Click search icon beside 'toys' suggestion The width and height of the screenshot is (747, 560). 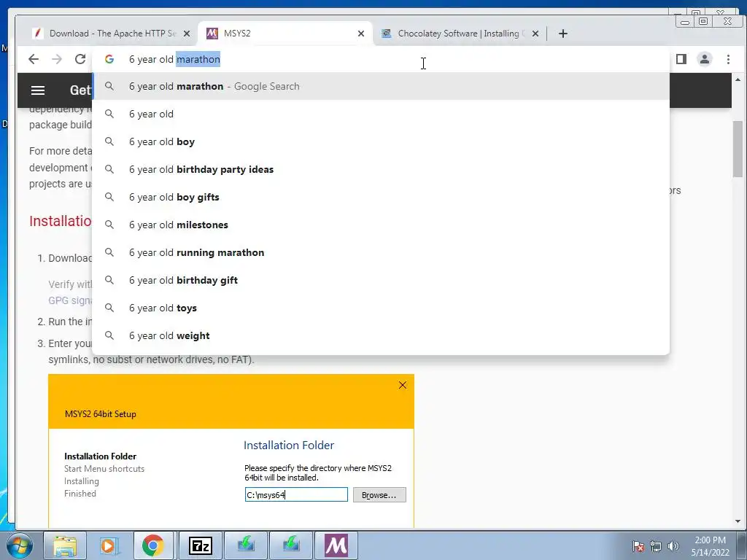point(109,308)
